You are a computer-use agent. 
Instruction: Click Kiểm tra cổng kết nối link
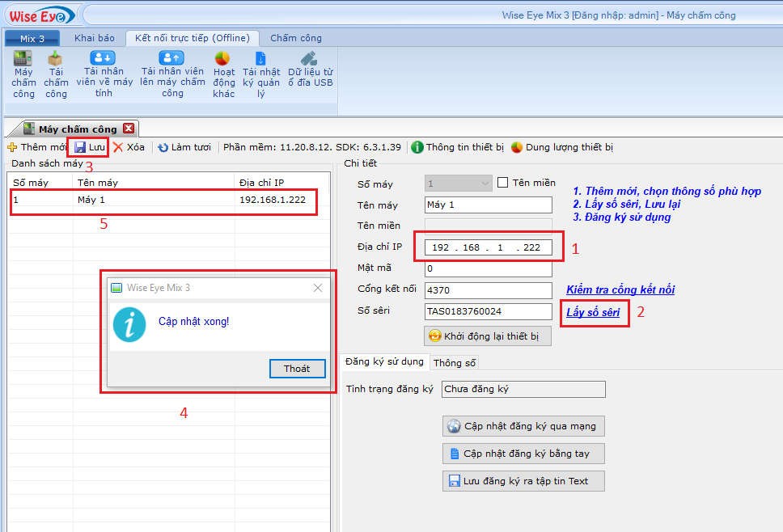tap(620, 289)
